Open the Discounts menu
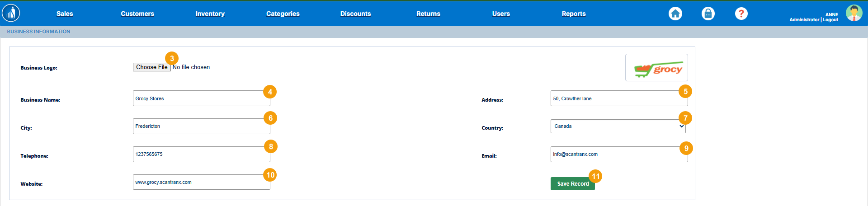 355,14
